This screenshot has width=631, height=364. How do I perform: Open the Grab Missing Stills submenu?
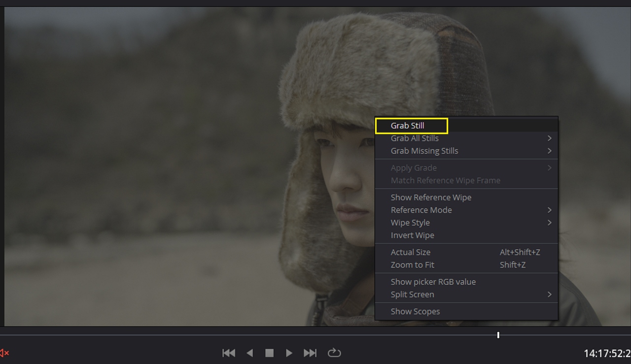(x=466, y=151)
